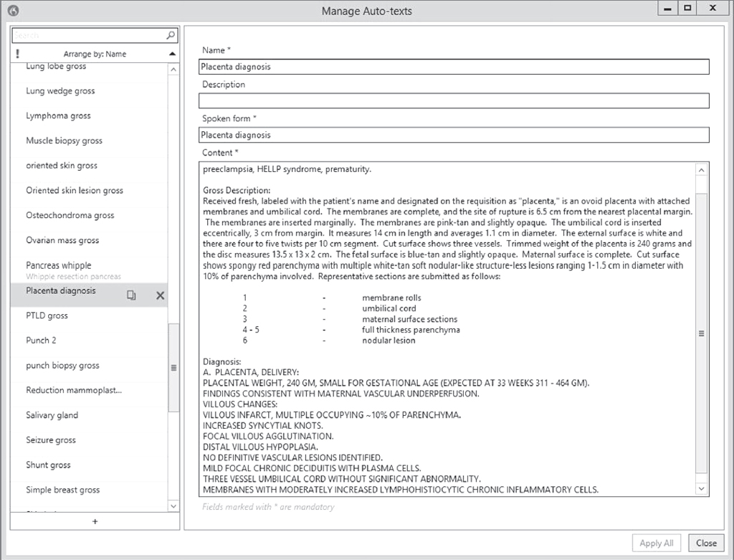Open the Osteochondroma gross auto-text
The width and height of the screenshot is (734, 560).
(x=70, y=215)
